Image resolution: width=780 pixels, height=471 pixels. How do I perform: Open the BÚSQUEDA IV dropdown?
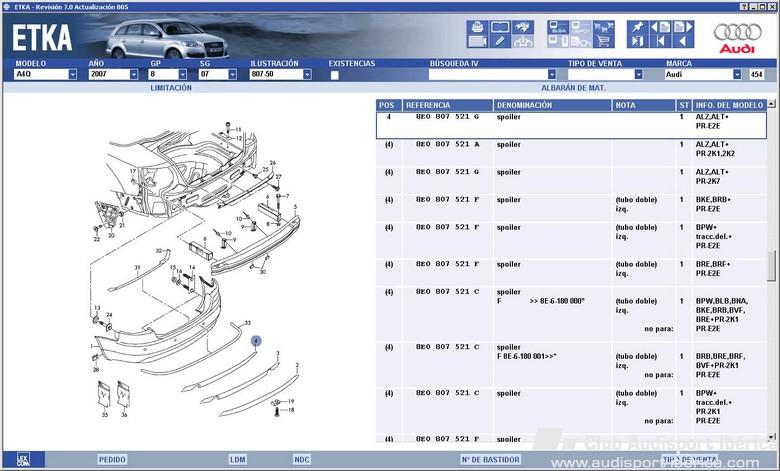tap(552, 75)
